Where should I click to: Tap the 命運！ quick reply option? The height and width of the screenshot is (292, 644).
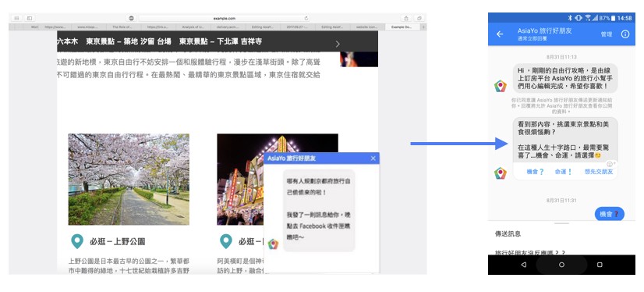(564, 172)
